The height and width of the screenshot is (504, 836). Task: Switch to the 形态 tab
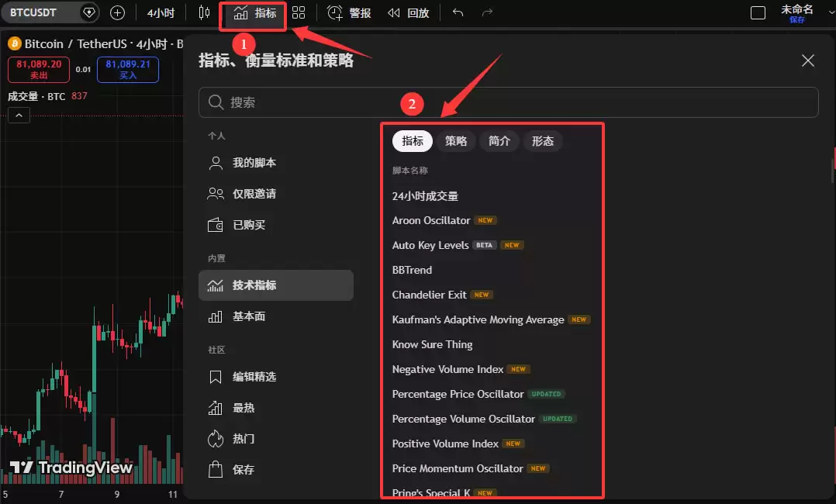(x=543, y=141)
